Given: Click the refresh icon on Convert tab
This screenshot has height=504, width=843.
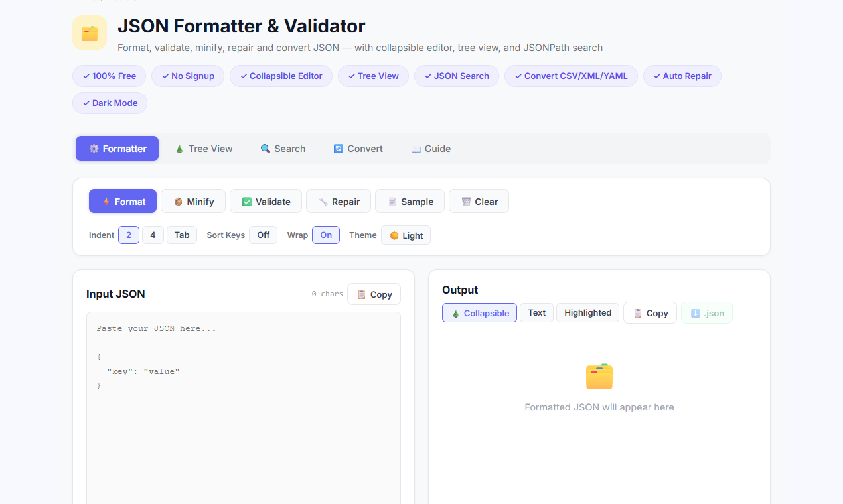Looking at the screenshot, I should coord(339,149).
